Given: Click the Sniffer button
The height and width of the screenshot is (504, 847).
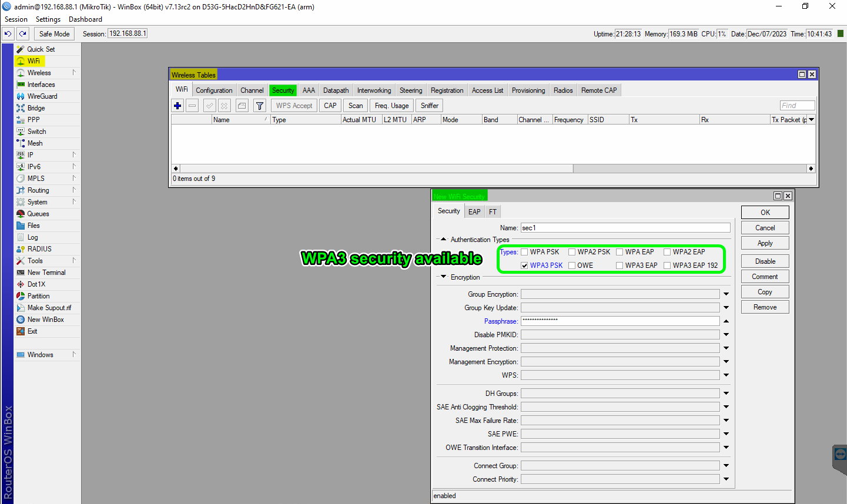Looking at the screenshot, I should click(x=430, y=106).
